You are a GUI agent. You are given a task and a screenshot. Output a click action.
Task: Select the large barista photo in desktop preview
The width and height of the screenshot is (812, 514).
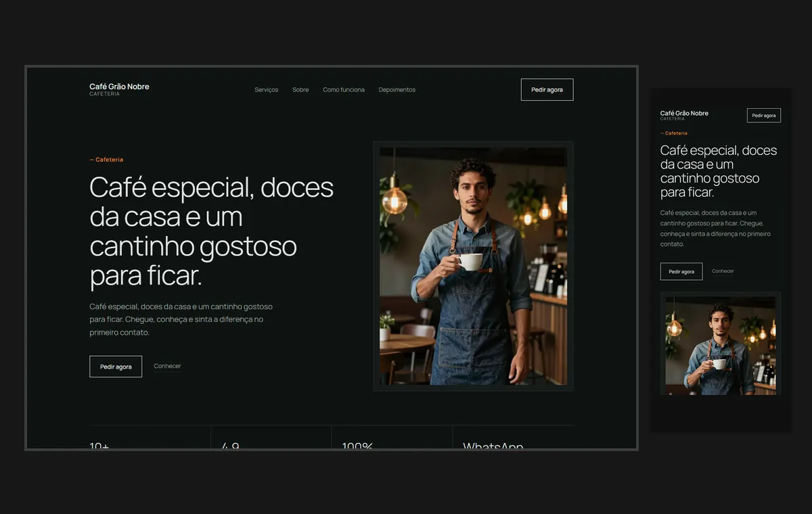[473, 266]
